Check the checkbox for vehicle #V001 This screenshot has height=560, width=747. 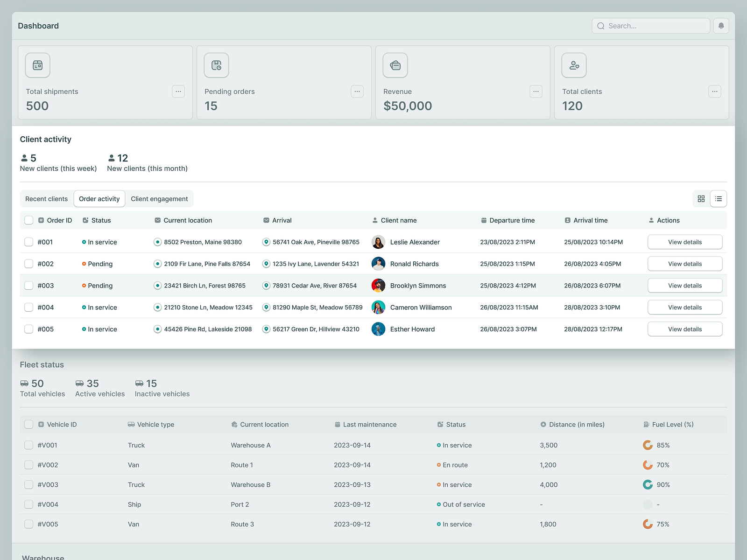pos(28,445)
